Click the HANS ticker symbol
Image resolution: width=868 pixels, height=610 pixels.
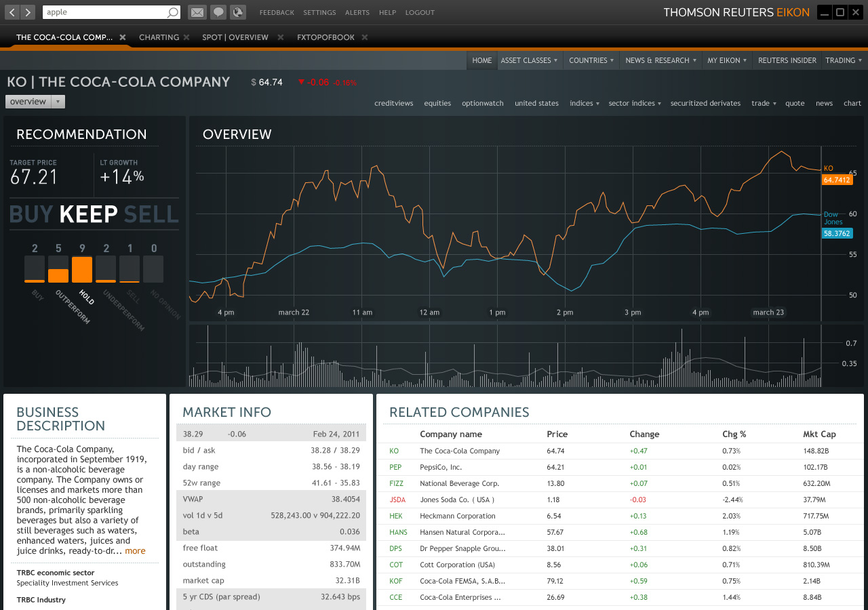click(398, 532)
